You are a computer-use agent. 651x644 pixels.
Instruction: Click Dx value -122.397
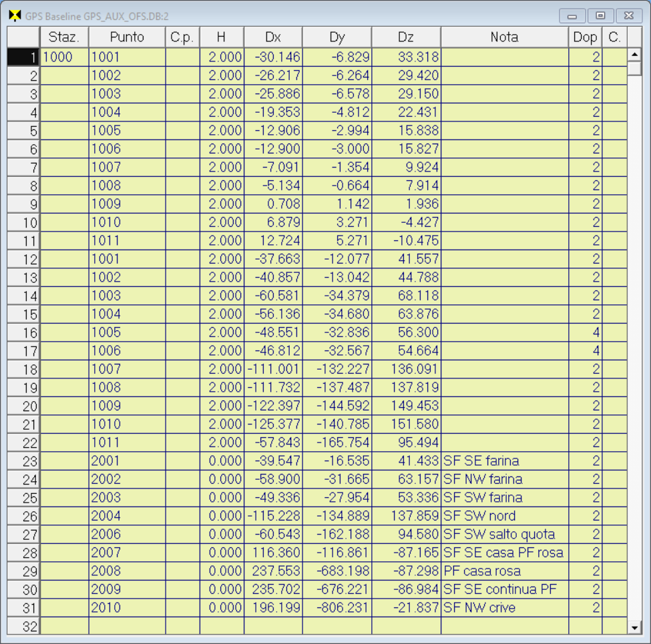click(273, 406)
